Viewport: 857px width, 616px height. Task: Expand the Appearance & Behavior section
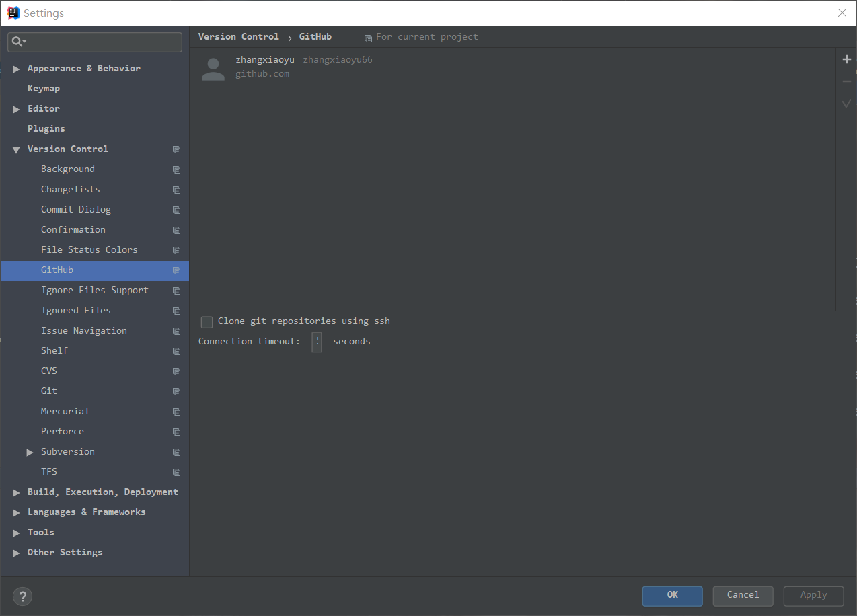(x=17, y=69)
